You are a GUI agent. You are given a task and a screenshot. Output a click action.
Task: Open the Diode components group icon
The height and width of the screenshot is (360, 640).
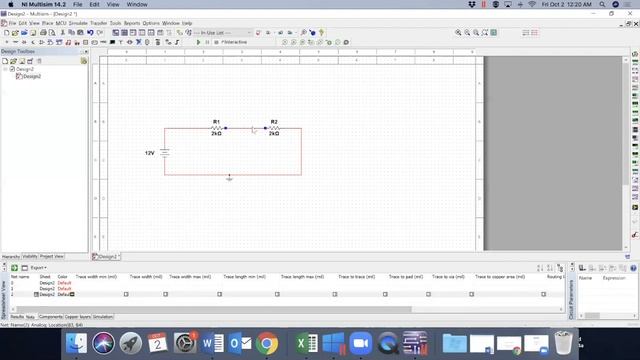[x=24, y=42]
